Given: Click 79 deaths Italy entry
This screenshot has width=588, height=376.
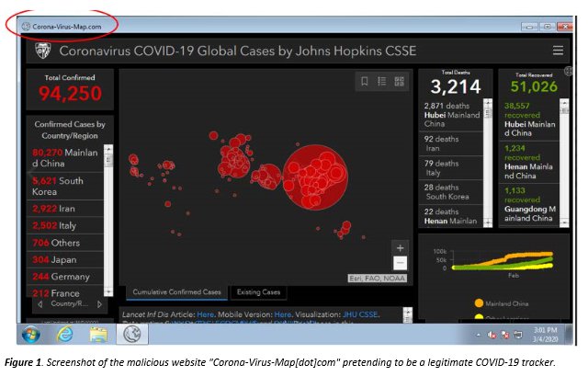Looking at the screenshot, I should coord(451,168).
